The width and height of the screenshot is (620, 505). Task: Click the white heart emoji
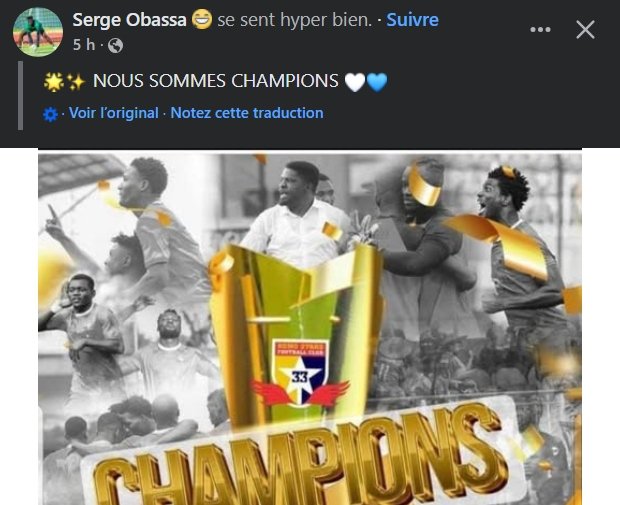click(x=355, y=82)
